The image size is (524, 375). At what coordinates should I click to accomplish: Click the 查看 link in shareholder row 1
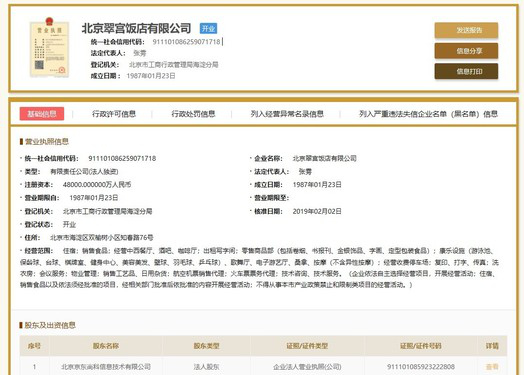pos(492,367)
